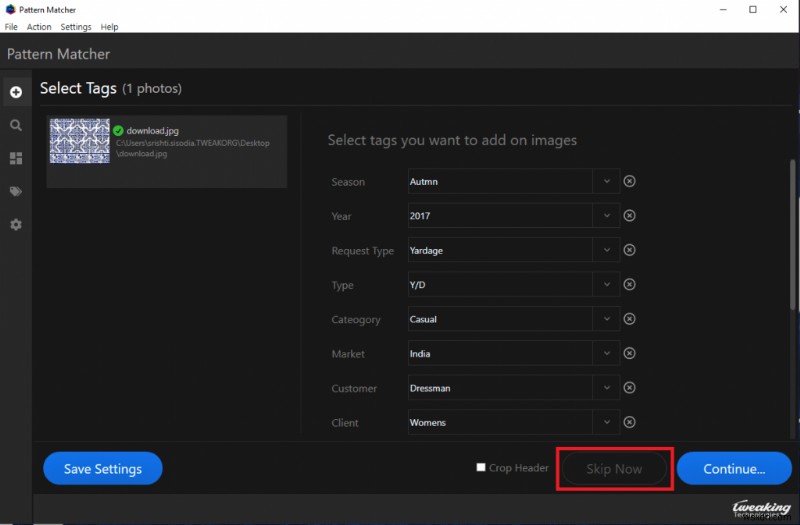Open the search icon in left sidebar
This screenshot has height=525, width=800.
pyautogui.click(x=16, y=125)
